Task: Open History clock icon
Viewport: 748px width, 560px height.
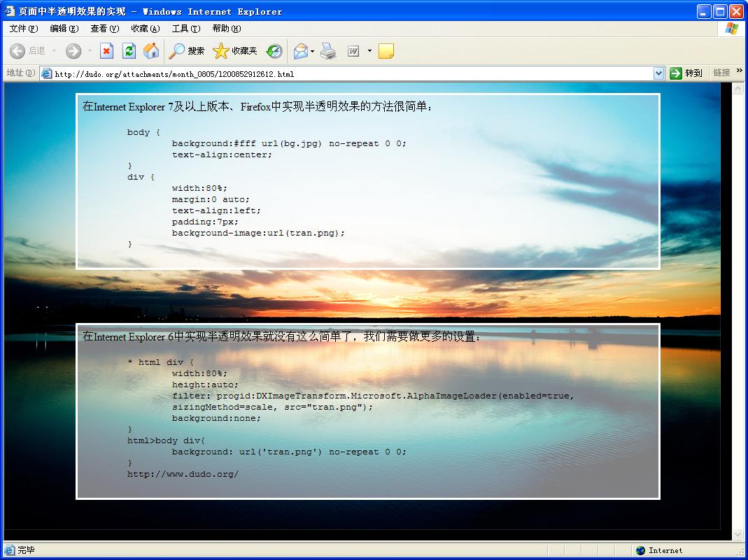Action: 274,51
